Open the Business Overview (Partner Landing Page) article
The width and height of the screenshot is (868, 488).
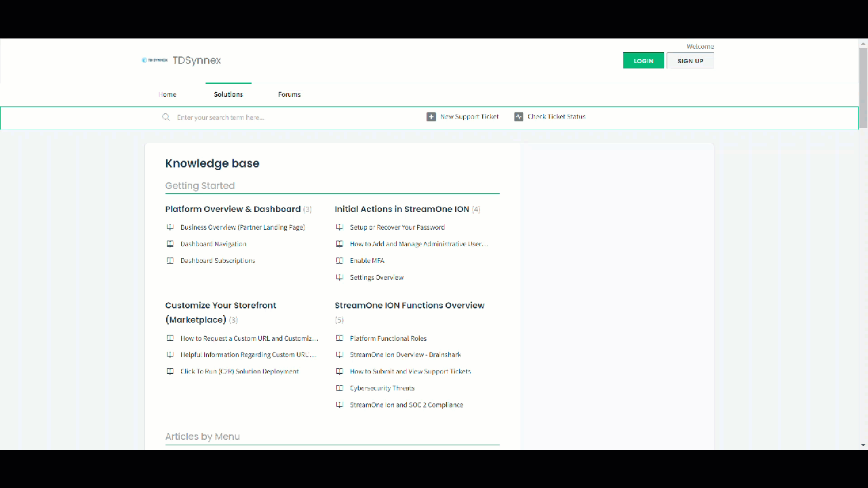pos(243,227)
